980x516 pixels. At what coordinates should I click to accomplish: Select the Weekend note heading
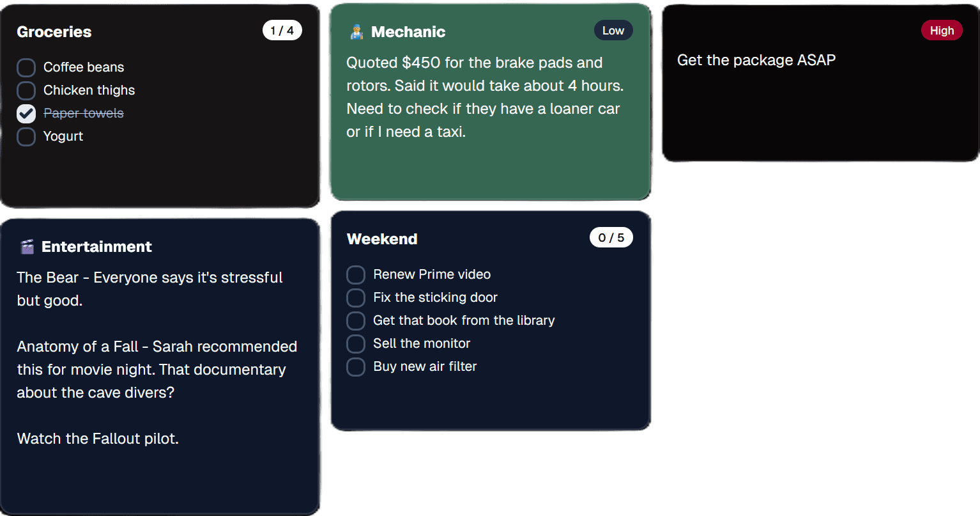click(382, 239)
